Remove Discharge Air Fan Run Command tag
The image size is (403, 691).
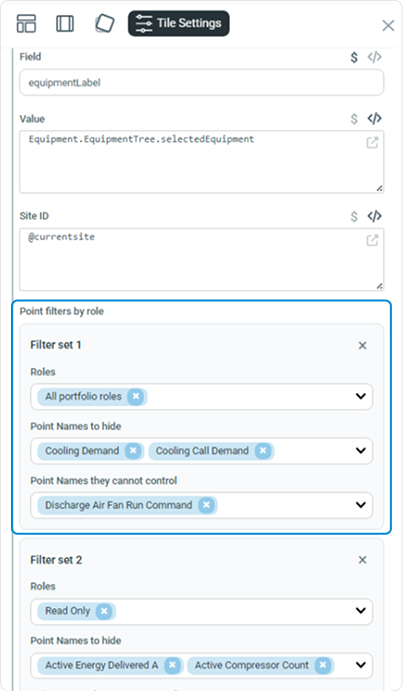tap(206, 505)
